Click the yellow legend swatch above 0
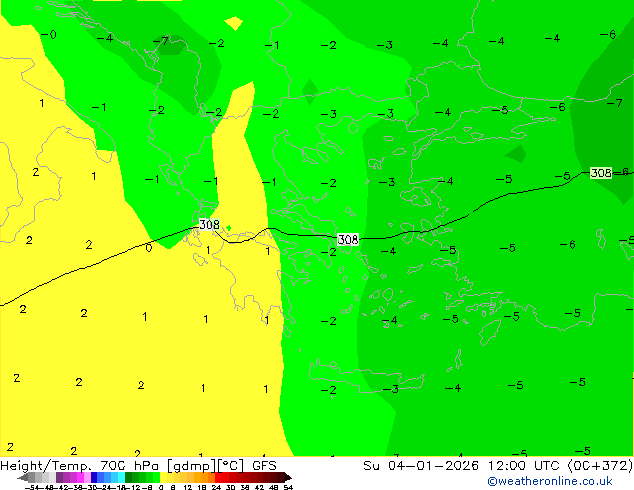634x490 pixels. (x=163, y=477)
